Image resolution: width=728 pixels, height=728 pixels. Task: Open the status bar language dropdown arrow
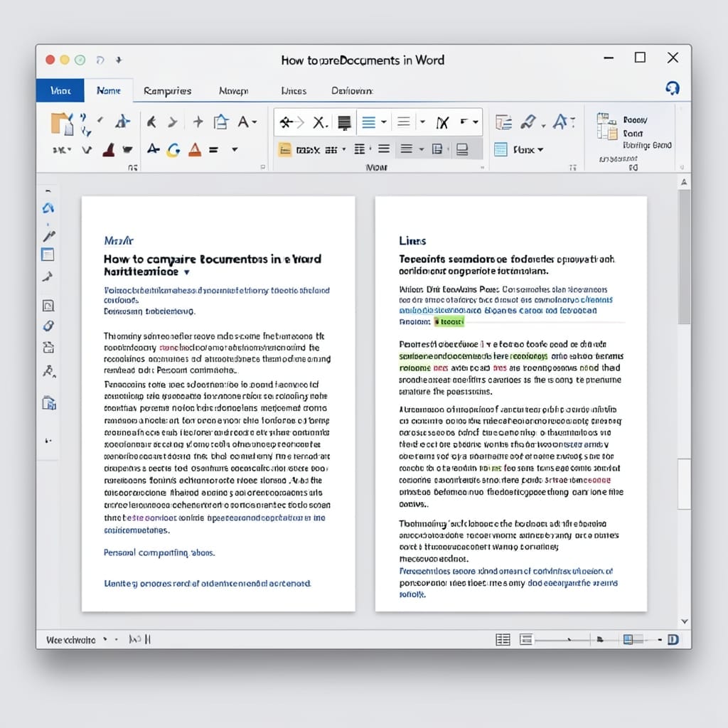click(105, 639)
